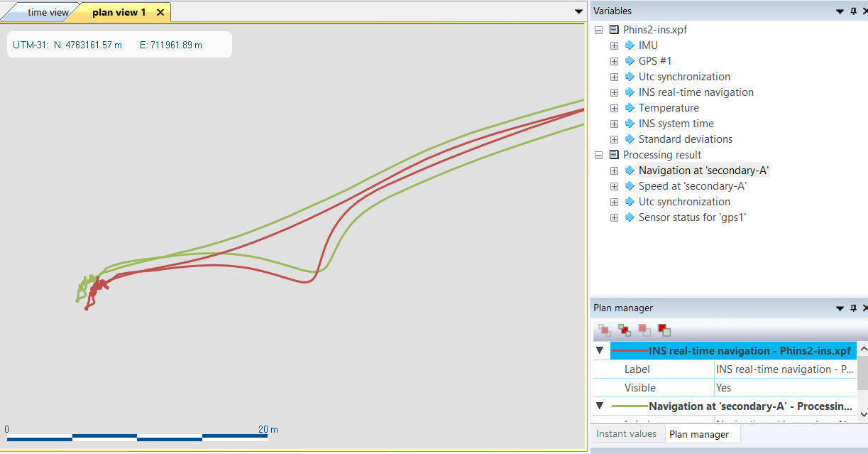The image size is (868, 454).
Task: Open the tab list dropdown arrow
Action: (578, 12)
